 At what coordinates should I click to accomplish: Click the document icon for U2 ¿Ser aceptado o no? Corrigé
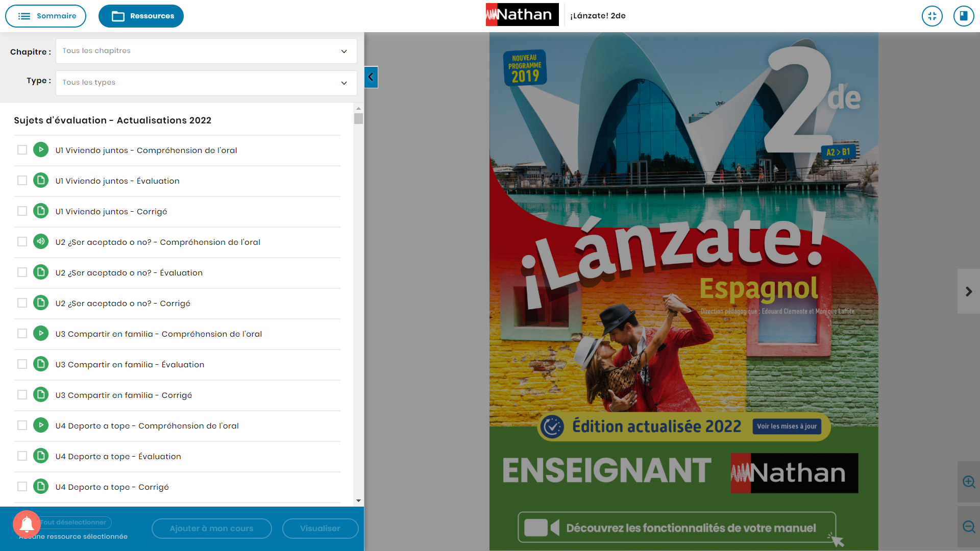(41, 303)
